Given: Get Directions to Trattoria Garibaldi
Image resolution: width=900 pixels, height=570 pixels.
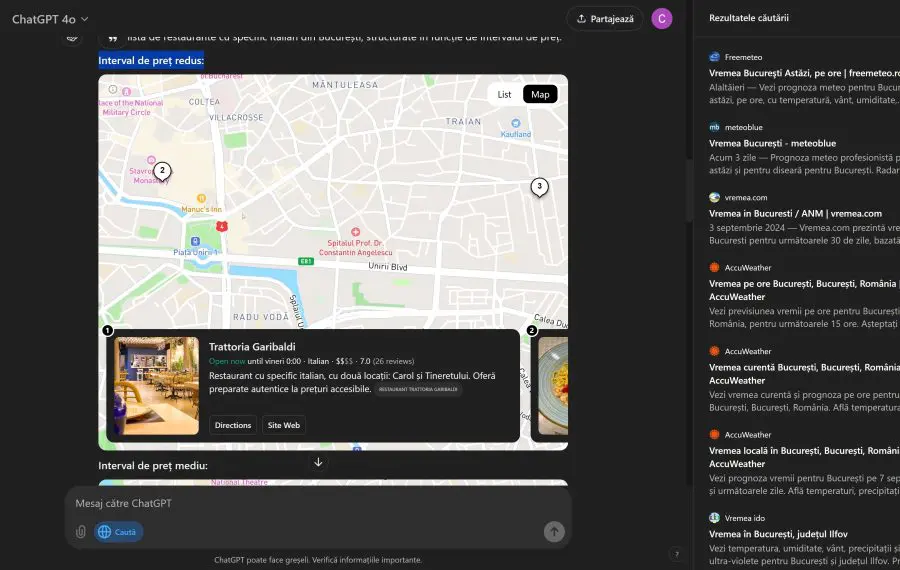Looking at the screenshot, I should pyautogui.click(x=233, y=425).
